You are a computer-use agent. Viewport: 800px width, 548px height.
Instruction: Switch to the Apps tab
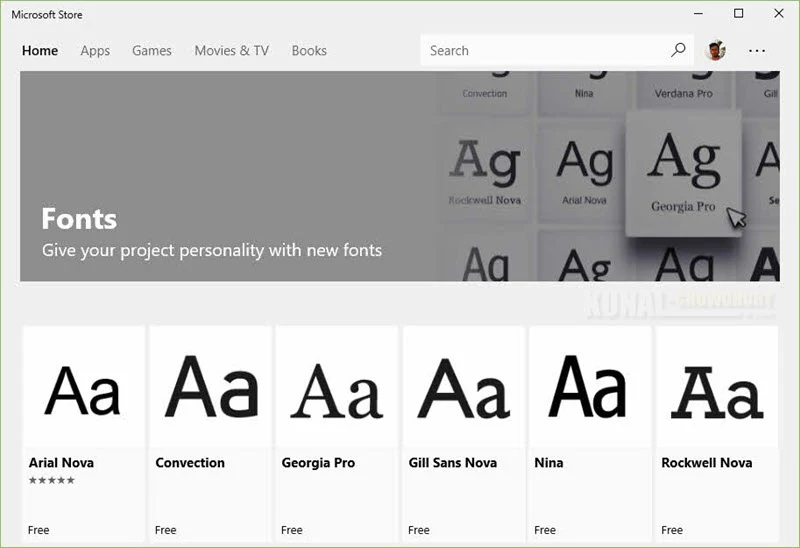[x=95, y=51]
